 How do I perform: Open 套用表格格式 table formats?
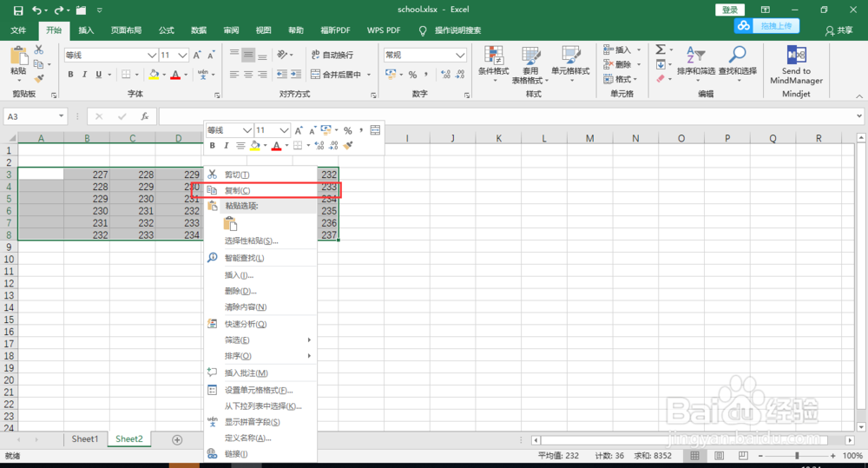530,65
